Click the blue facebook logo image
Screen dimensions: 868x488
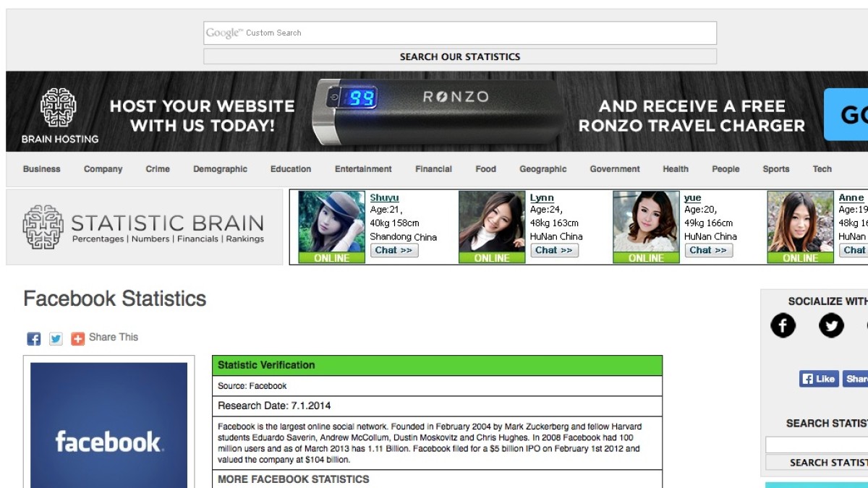109,427
